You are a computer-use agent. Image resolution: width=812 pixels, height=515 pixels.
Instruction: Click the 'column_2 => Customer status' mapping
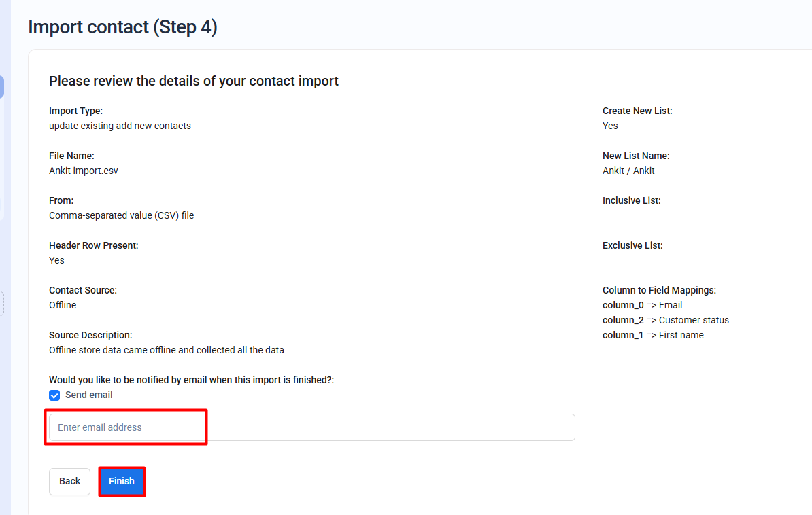665,320
